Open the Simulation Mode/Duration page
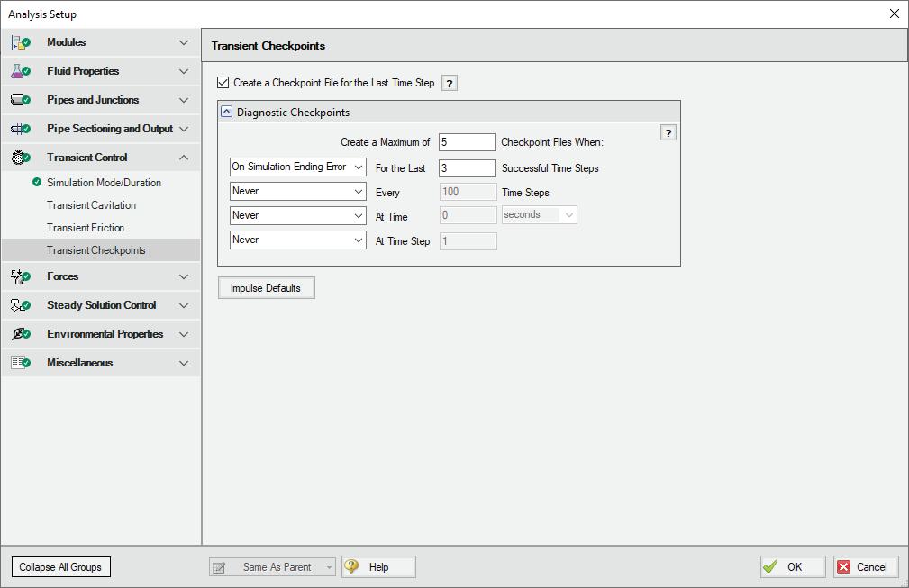Viewport: 909px width, 588px height. pyautogui.click(x=104, y=183)
